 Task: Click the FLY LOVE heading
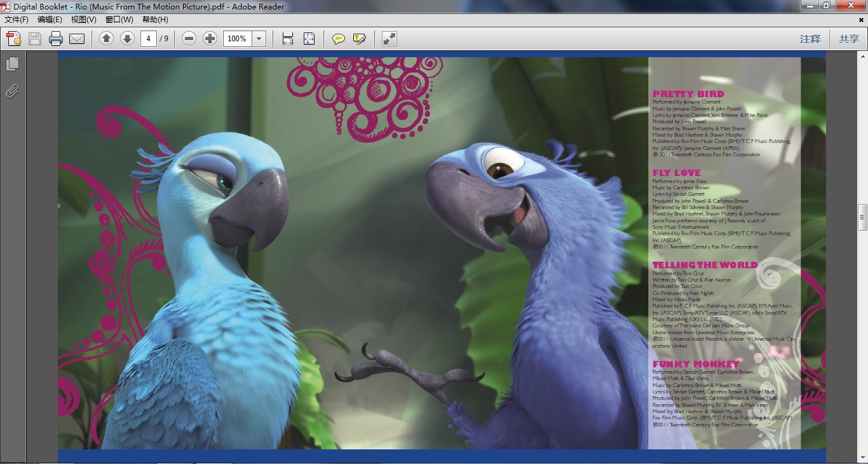[x=677, y=172]
